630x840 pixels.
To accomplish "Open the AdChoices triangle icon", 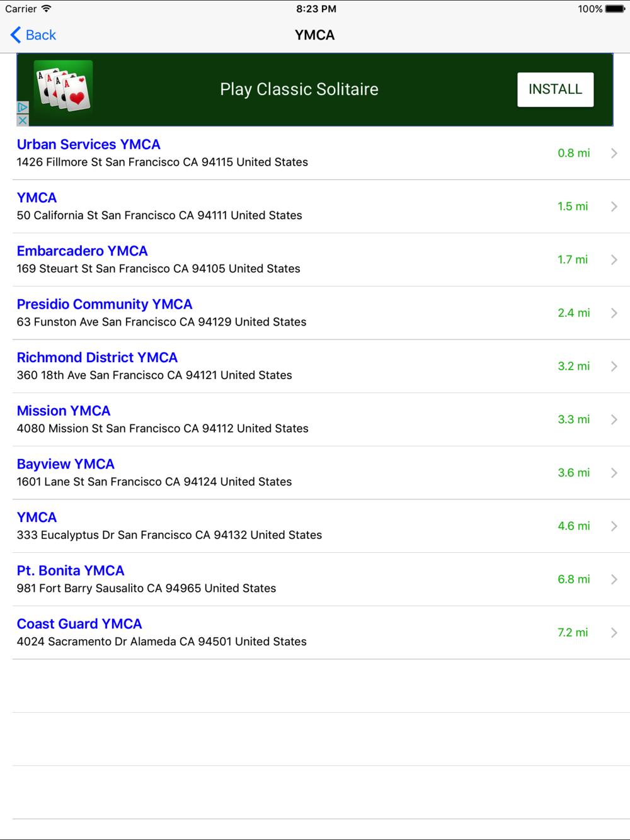I will click(23, 108).
